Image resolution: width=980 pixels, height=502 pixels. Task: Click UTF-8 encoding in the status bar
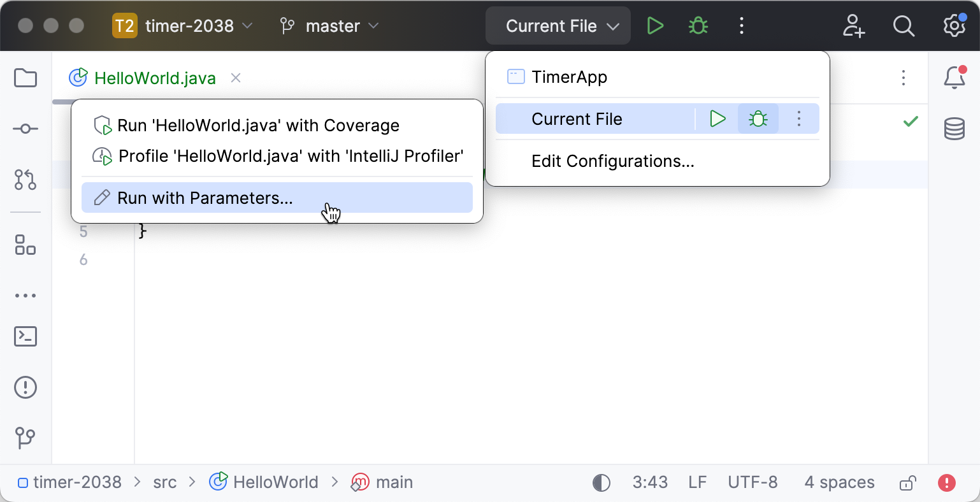(x=753, y=482)
